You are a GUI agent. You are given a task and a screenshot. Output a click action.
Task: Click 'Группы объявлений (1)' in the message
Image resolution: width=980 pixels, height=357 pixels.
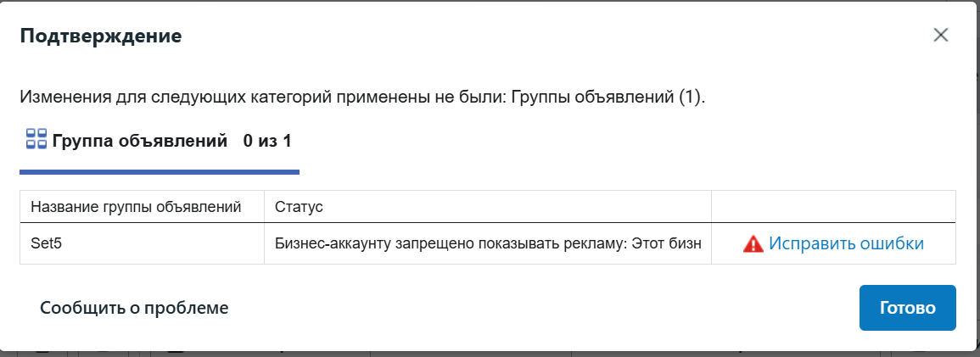(606, 97)
